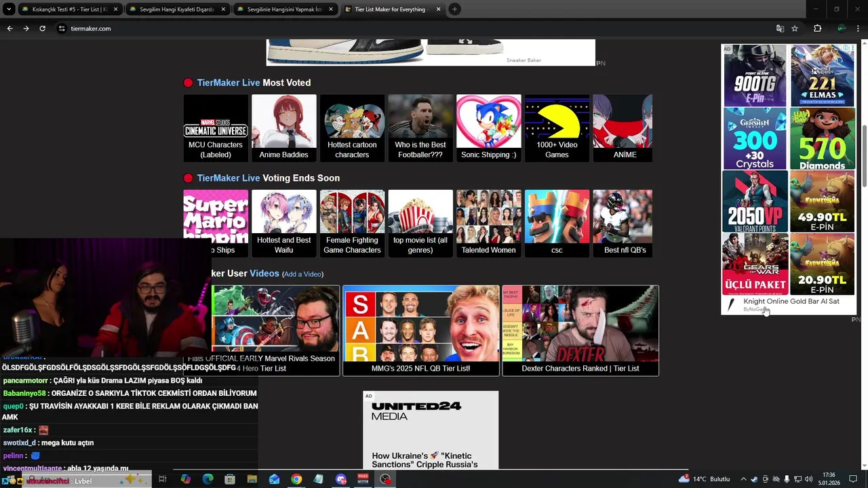Click the 300+30 Crystals ad tile

coord(755,138)
